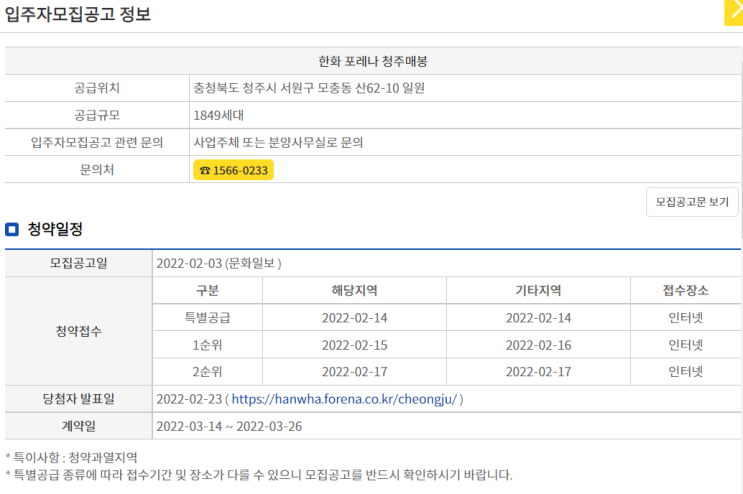Click date 2022-02-15 for 1순위
This screenshot has height=494, width=743.
click(354, 345)
